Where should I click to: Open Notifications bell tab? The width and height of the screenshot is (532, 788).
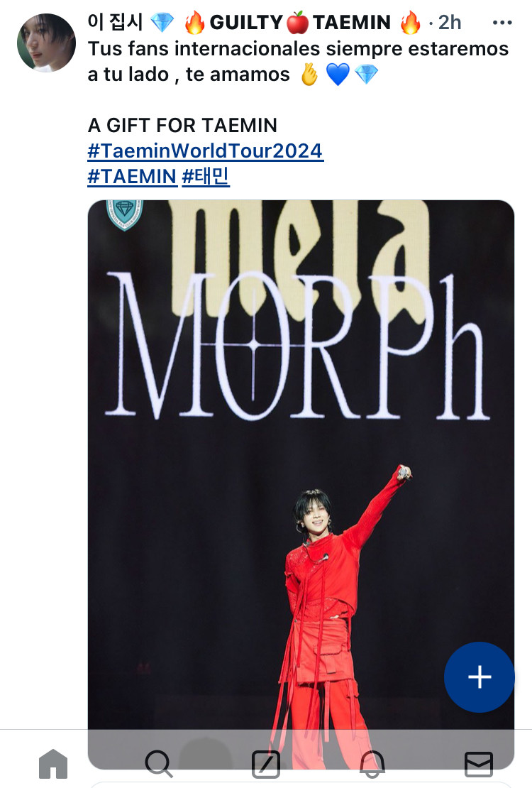pyautogui.click(x=372, y=764)
